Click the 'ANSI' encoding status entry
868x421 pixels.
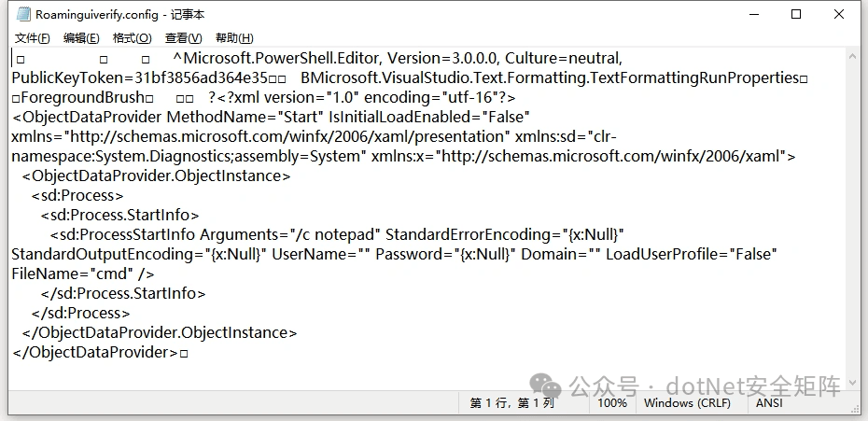coord(769,403)
